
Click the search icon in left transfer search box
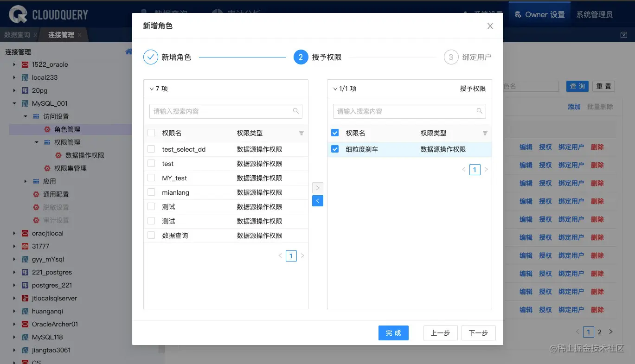point(296,111)
